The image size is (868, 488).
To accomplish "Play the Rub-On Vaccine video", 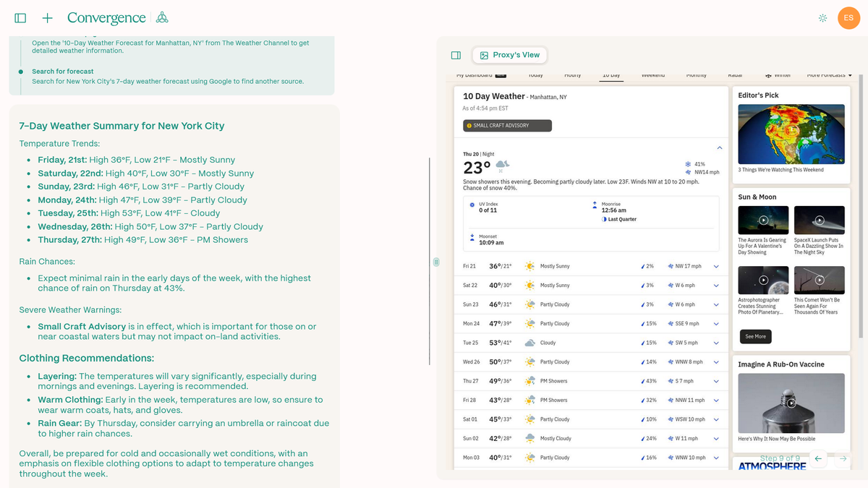I will [x=791, y=403].
